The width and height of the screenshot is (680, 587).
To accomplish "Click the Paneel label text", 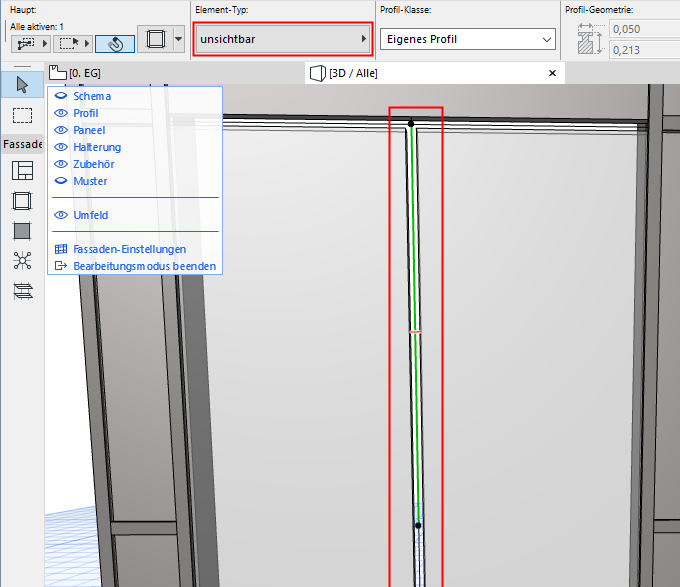I will tap(89, 130).
